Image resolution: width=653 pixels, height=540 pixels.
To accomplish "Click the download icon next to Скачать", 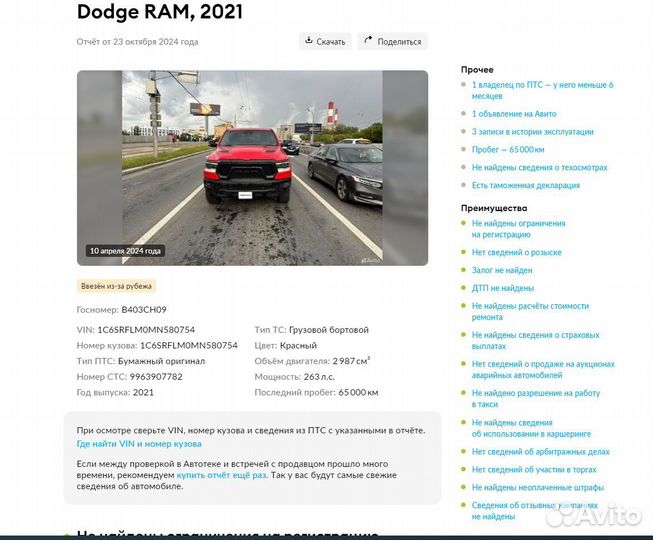I will click(x=309, y=40).
